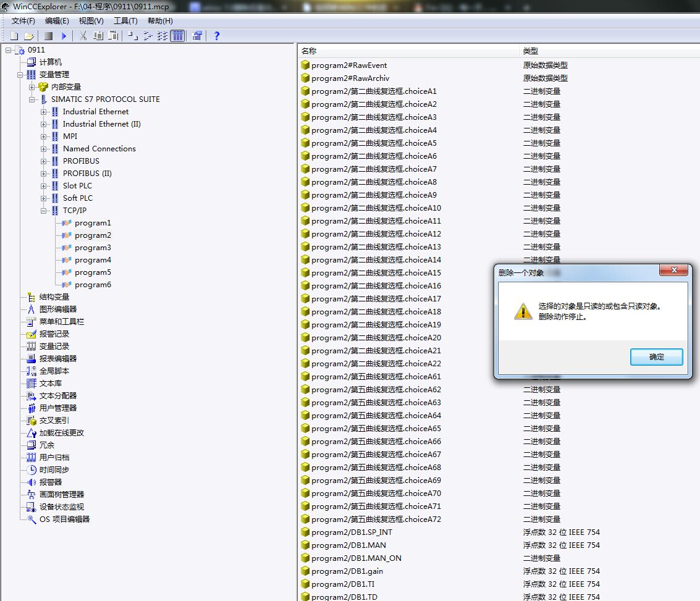Open the 帮助(H) menu
The width and height of the screenshot is (700, 601).
point(160,21)
